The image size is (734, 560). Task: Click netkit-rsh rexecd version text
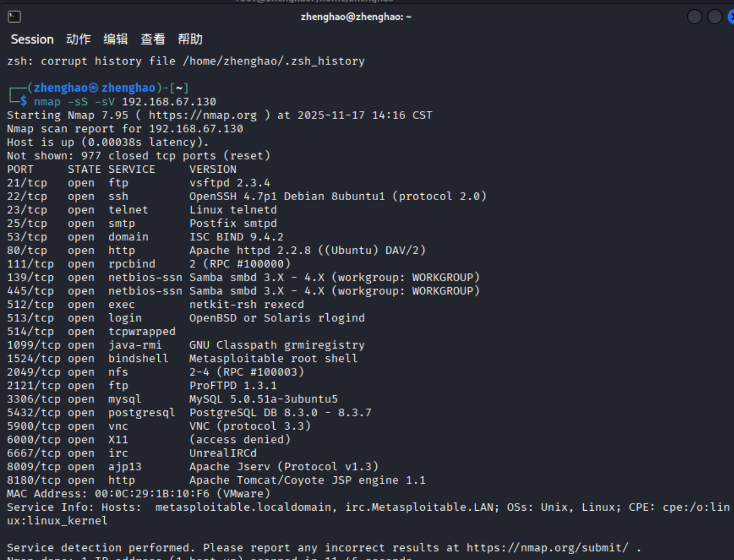tap(247, 305)
